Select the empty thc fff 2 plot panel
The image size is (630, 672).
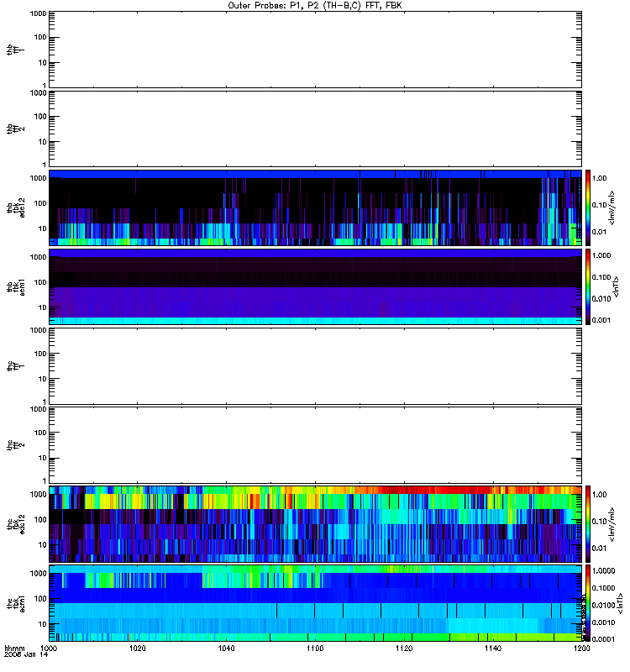tap(315, 445)
